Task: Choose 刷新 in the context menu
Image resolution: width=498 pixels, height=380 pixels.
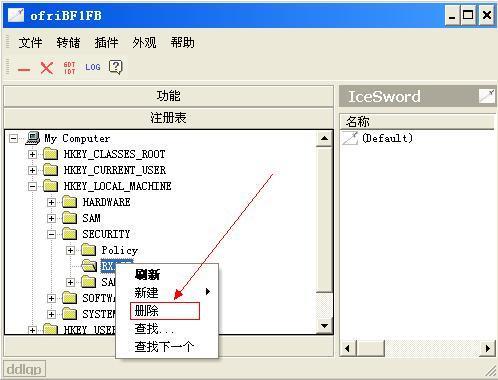Action: pos(167,275)
